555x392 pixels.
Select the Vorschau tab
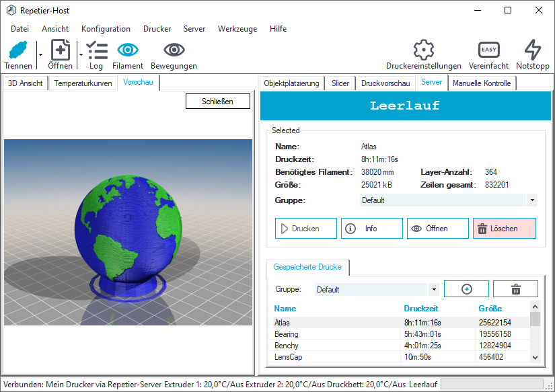pos(138,82)
